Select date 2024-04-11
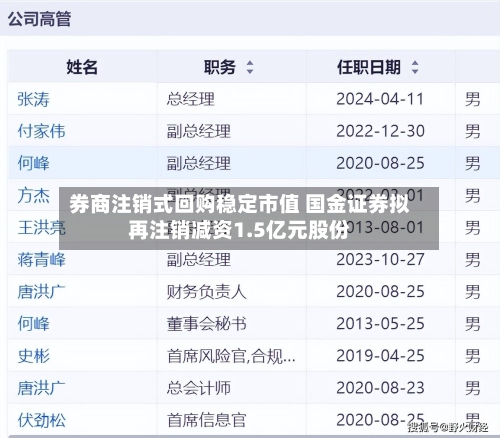 [380, 99]
